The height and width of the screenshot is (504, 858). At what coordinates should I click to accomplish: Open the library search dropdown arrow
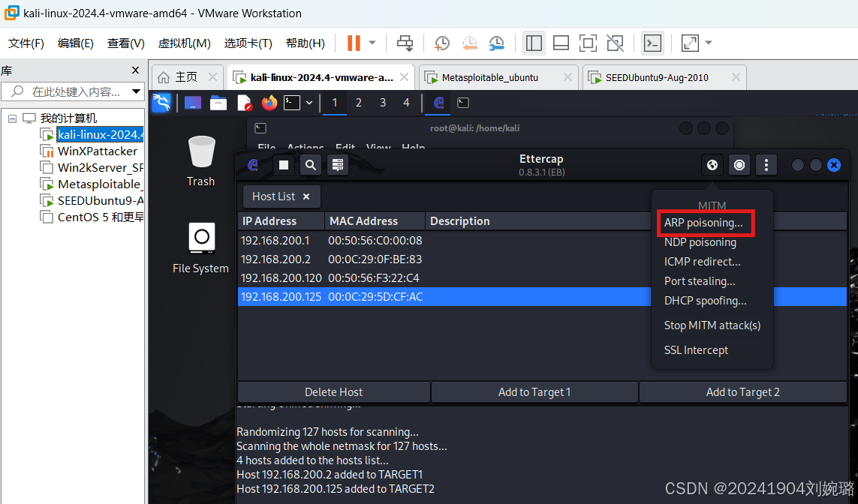pyautogui.click(x=136, y=91)
